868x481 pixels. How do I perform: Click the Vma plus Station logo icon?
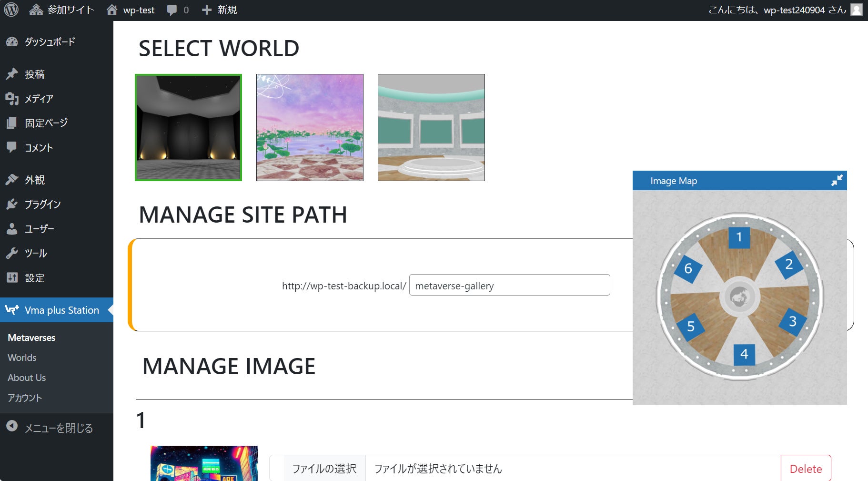pos(12,310)
